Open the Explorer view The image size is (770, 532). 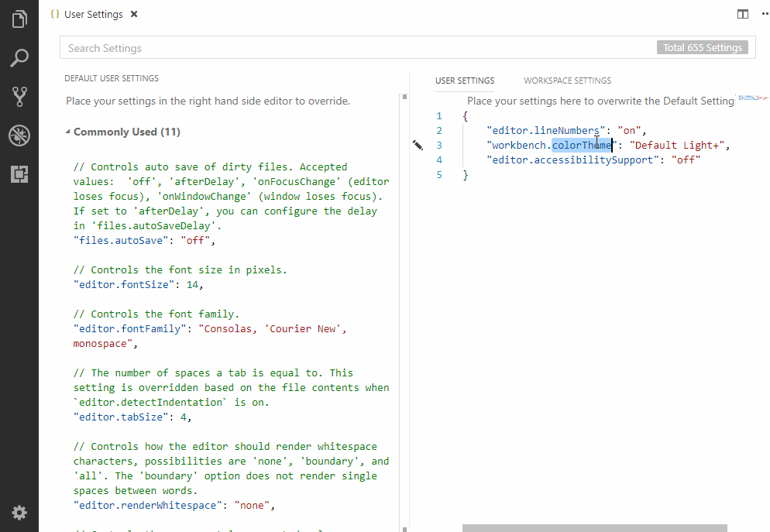click(x=19, y=19)
